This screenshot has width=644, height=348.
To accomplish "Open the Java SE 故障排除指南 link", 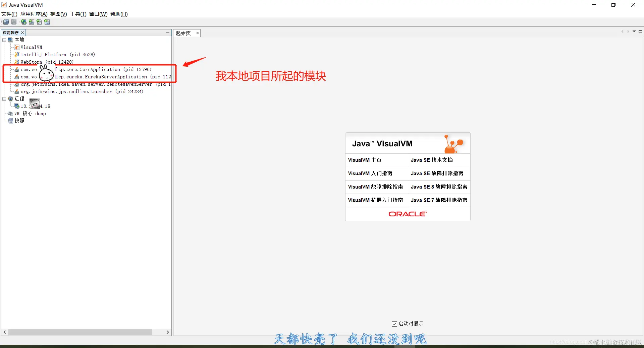I will tap(437, 173).
